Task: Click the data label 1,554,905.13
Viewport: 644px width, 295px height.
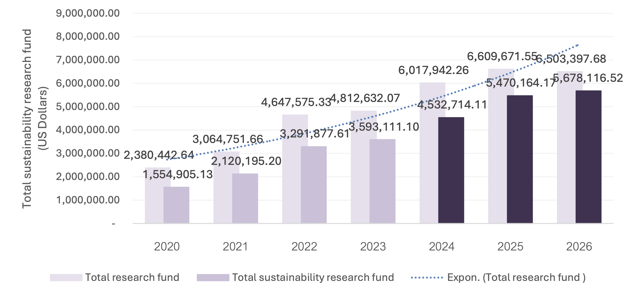Action: click(x=178, y=174)
